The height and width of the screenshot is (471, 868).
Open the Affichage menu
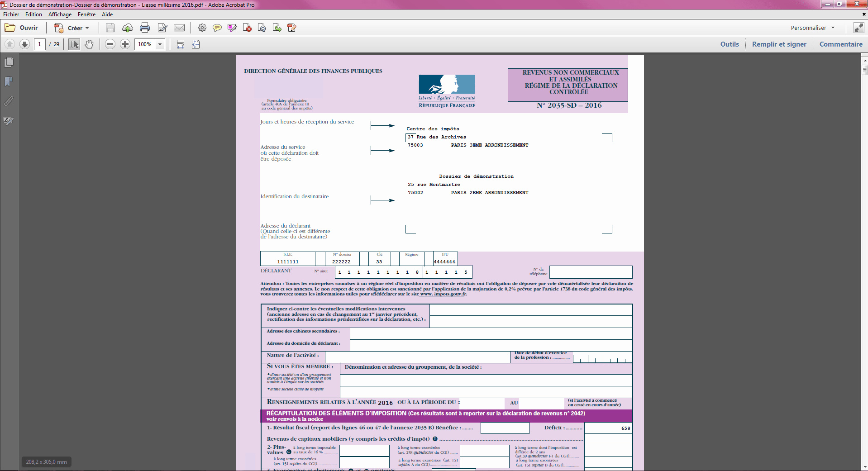click(x=60, y=14)
